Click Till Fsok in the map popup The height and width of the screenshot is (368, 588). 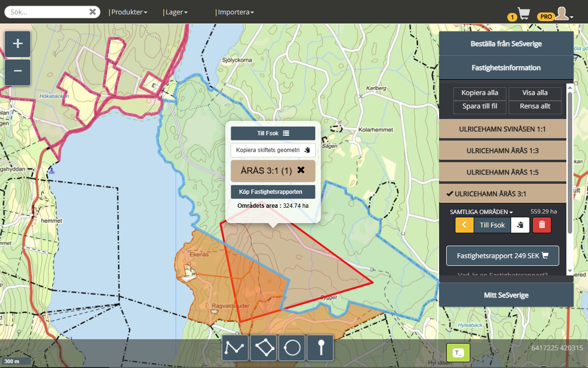pos(273,133)
